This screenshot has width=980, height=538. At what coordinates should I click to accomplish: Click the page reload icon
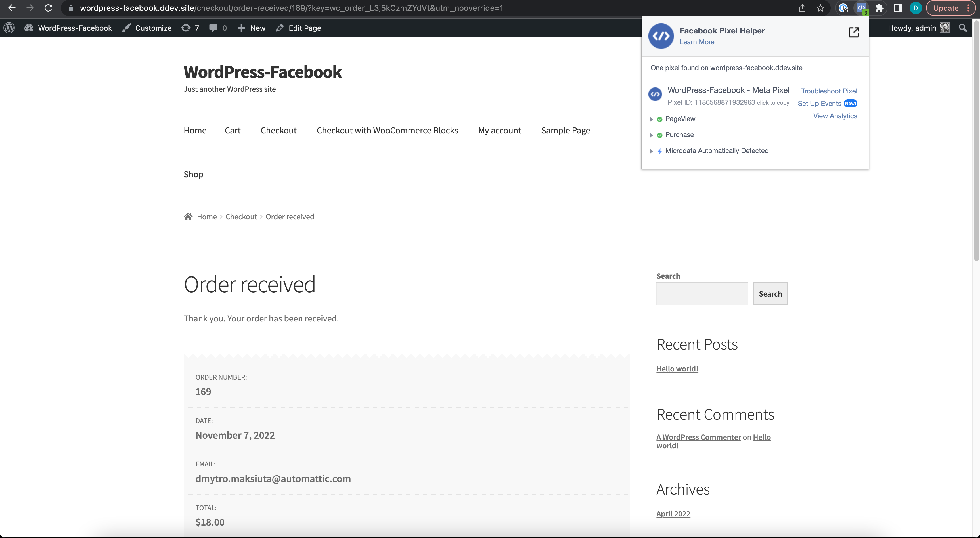[48, 8]
